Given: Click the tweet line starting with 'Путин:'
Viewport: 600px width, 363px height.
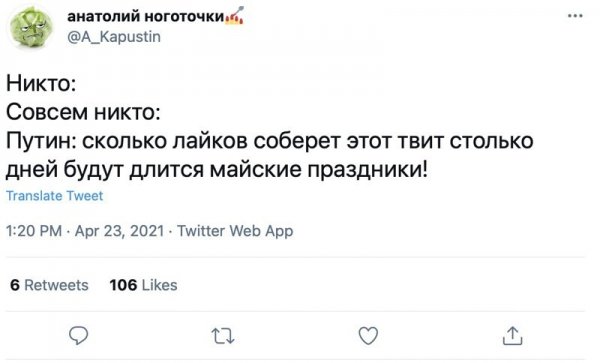Looking at the screenshot, I should [x=270, y=141].
